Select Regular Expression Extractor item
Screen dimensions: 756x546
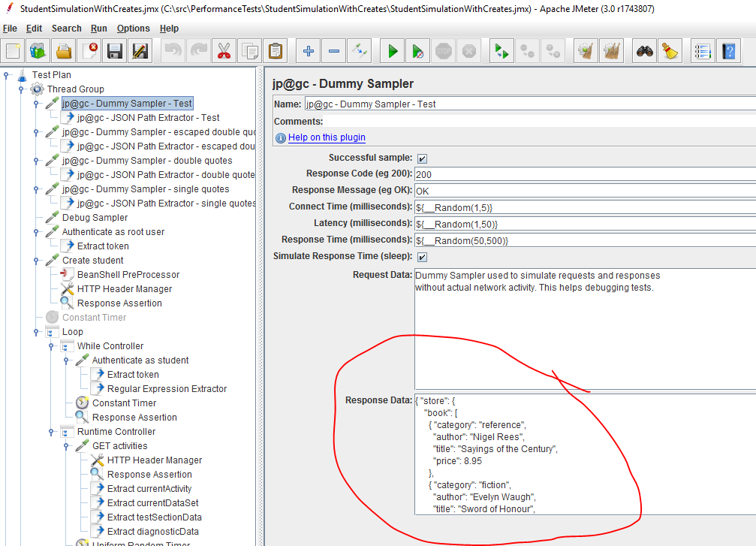[x=167, y=389]
